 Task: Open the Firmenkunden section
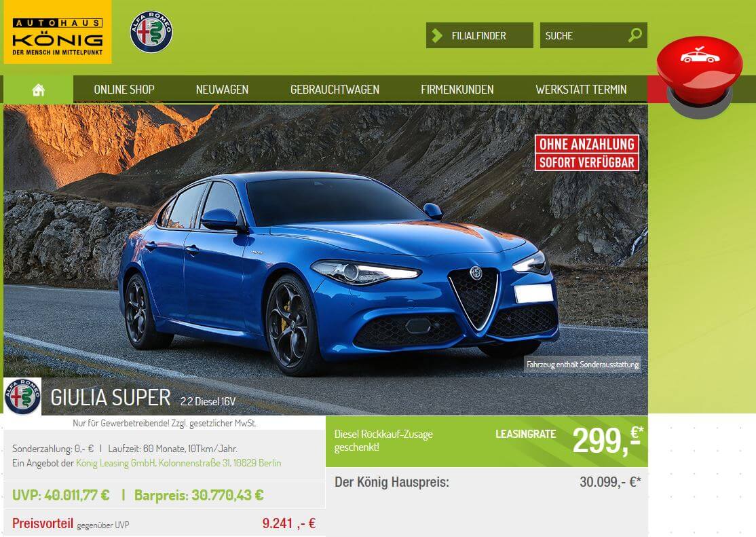click(457, 90)
